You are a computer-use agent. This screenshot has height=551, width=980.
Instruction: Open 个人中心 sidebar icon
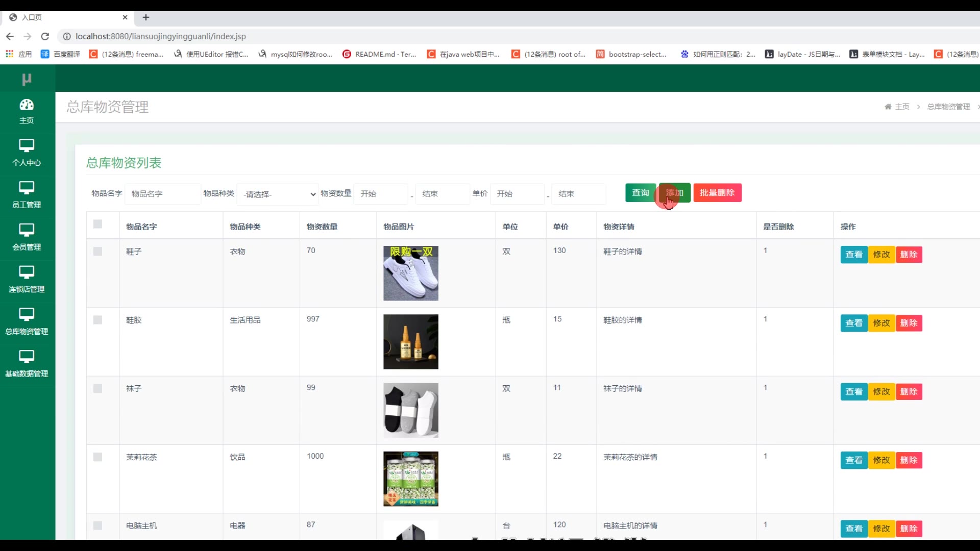point(27,146)
